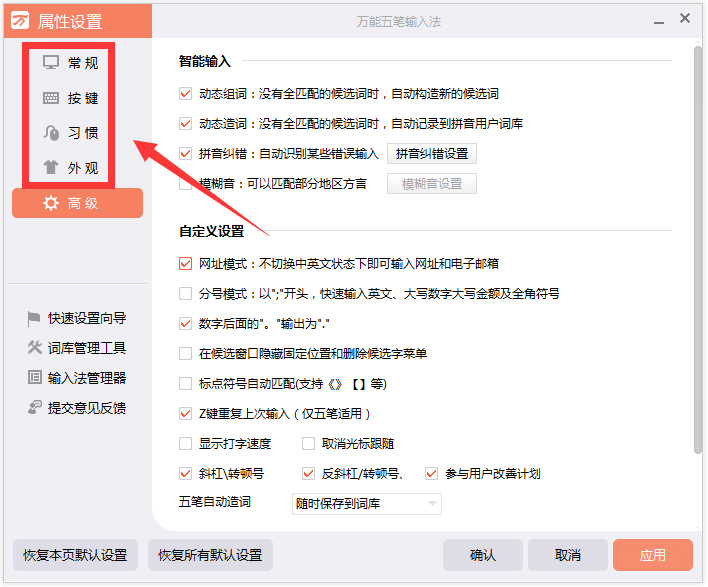Click 取消 button
The width and height of the screenshot is (708, 587).
click(568, 555)
